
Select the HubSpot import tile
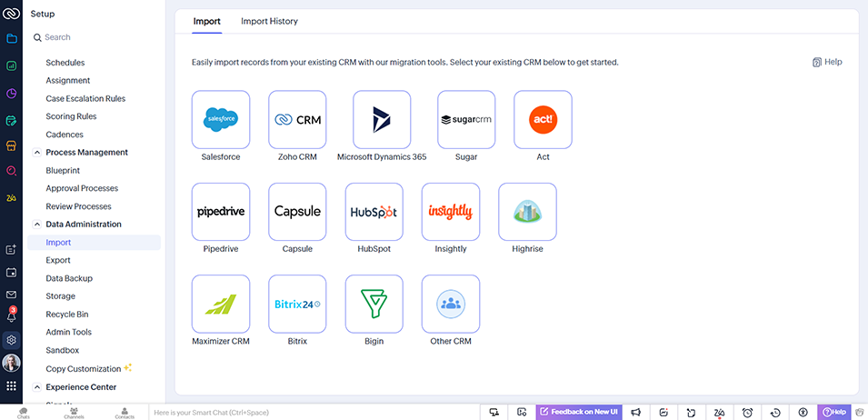click(374, 212)
